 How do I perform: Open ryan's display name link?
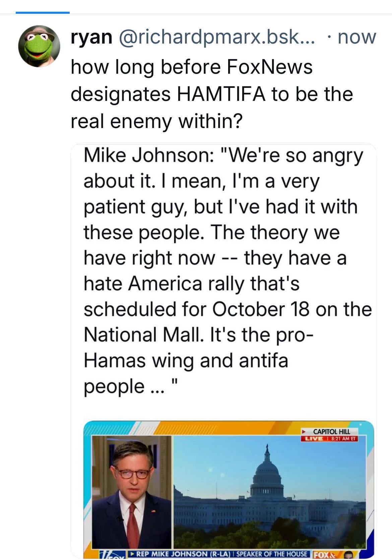pos(91,37)
